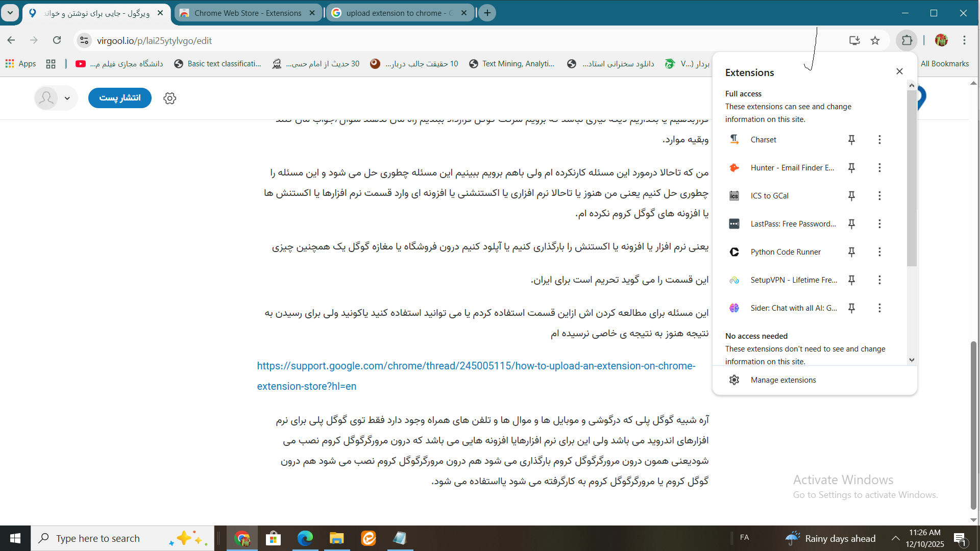Viewport: 980px width, 551px height.
Task: Switch to upload extension to chrome tab
Action: (396, 13)
